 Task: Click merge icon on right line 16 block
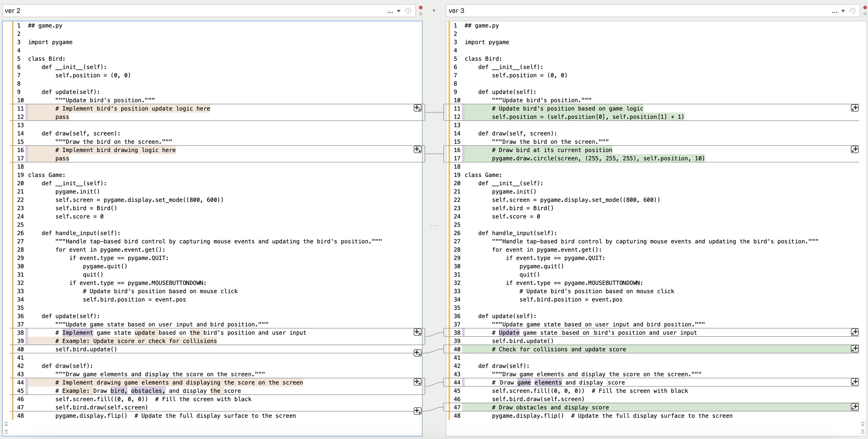pos(855,149)
